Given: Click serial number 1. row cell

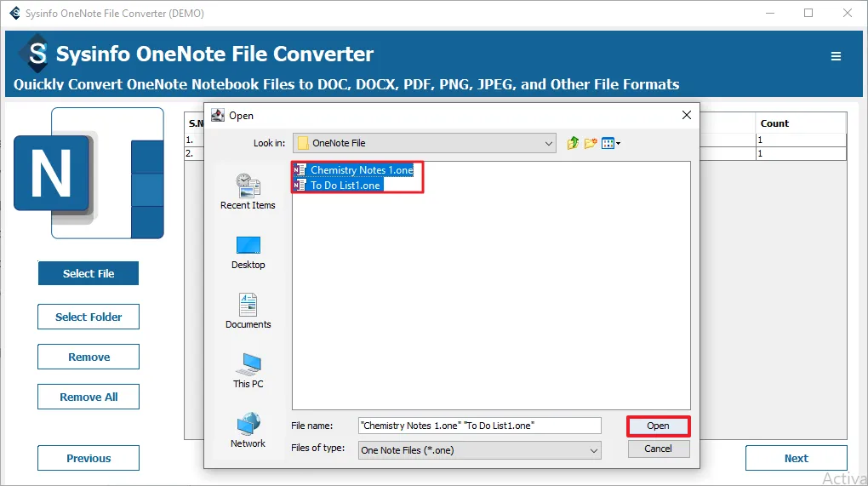Looking at the screenshot, I should click(x=194, y=140).
